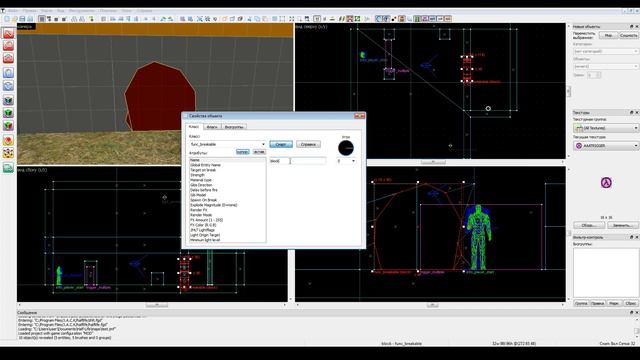The width and height of the screenshot is (640, 360).
Task: Pin the Textures panel using its pin icon
Action: (631, 112)
